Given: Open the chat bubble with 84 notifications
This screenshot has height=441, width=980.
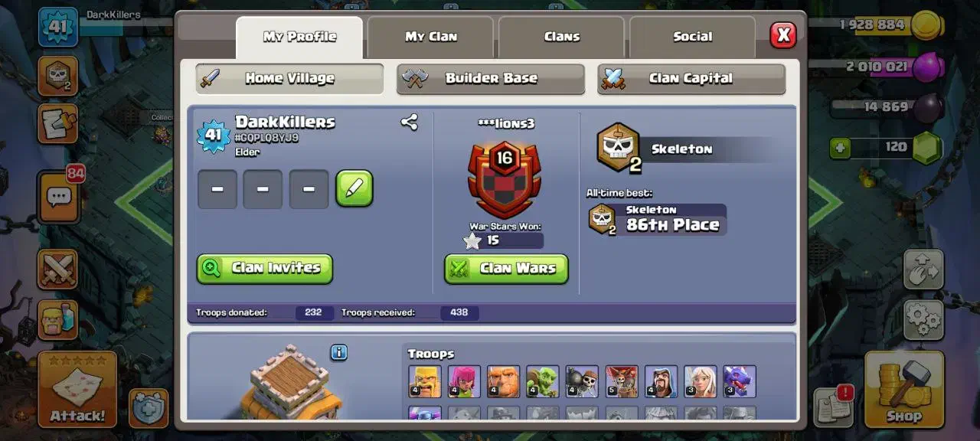Looking at the screenshot, I should click(x=59, y=197).
